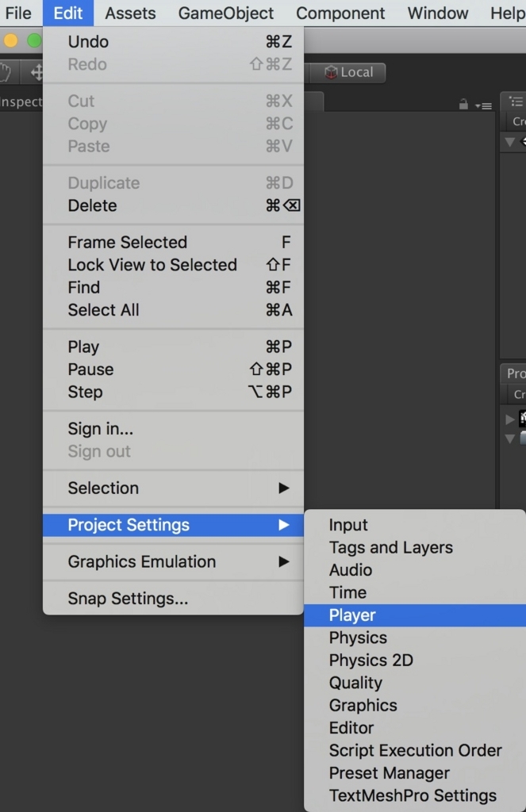Open Script Execution Order settings
The height and width of the screenshot is (812, 526).
pyautogui.click(x=415, y=750)
